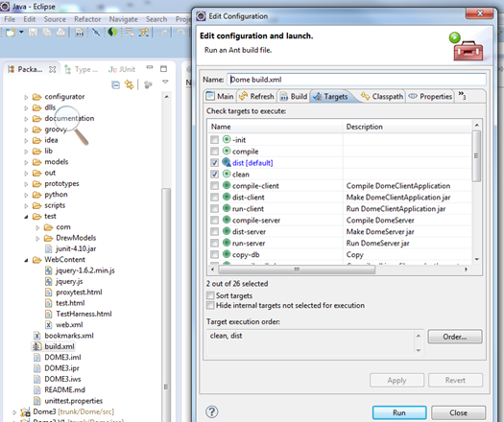Image resolution: width=504 pixels, height=422 pixels.
Task: Click the Save All toolbar icon
Action: click(x=47, y=32)
